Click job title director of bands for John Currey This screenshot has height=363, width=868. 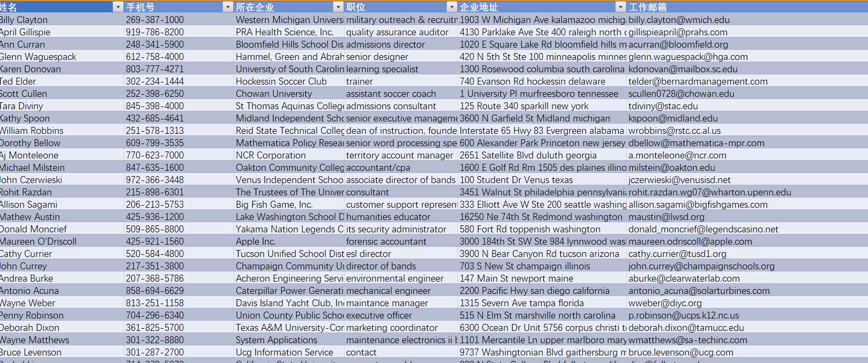381,266
